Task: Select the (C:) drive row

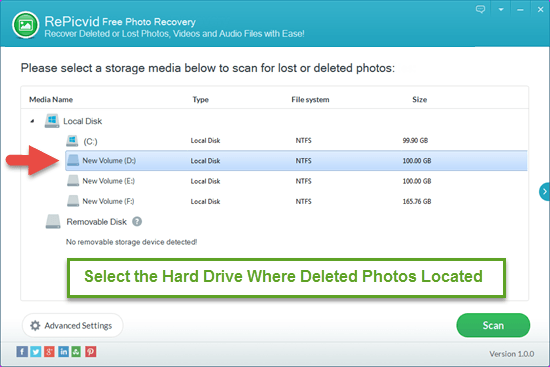Action: coord(296,141)
